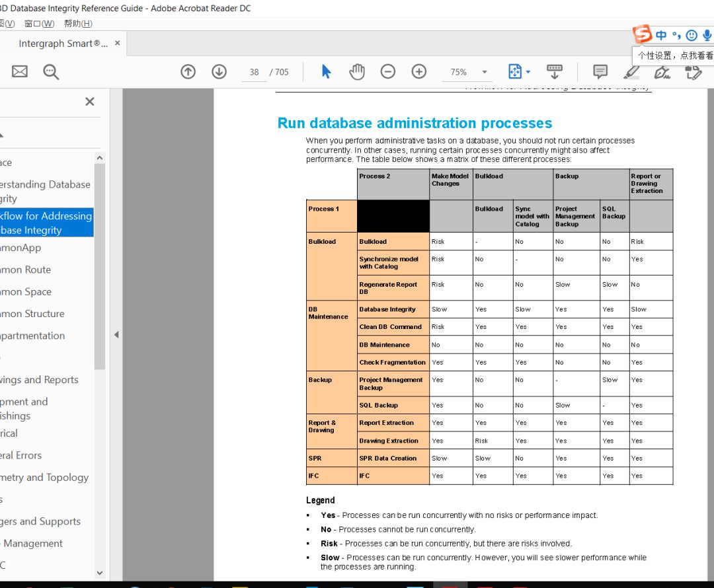Zoom out with minus button

(x=388, y=71)
